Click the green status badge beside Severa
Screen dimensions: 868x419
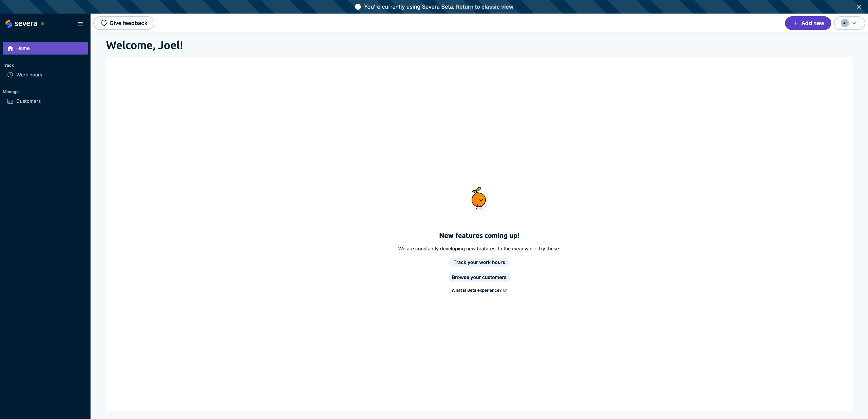point(42,24)
